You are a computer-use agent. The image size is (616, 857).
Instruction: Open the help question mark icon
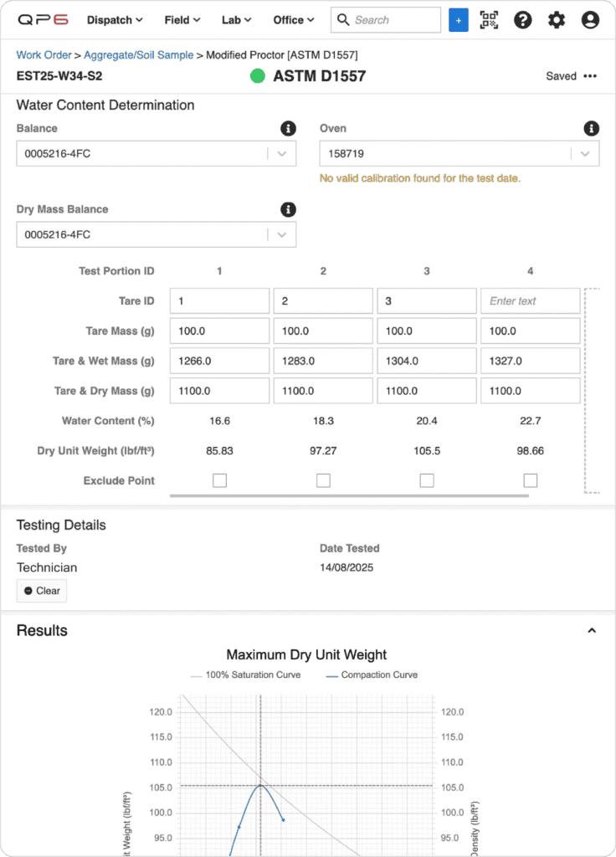pyautogui.click(x=522, y=20)
